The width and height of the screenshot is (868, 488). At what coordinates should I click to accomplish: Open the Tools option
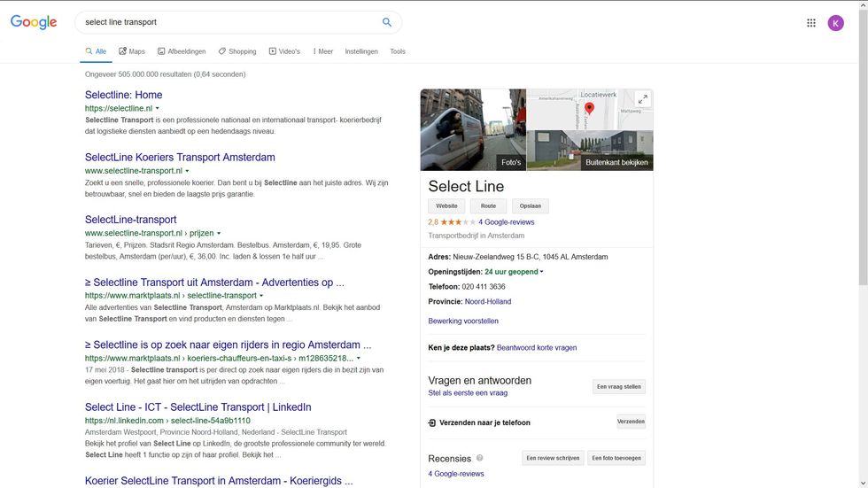click(398, 51)
